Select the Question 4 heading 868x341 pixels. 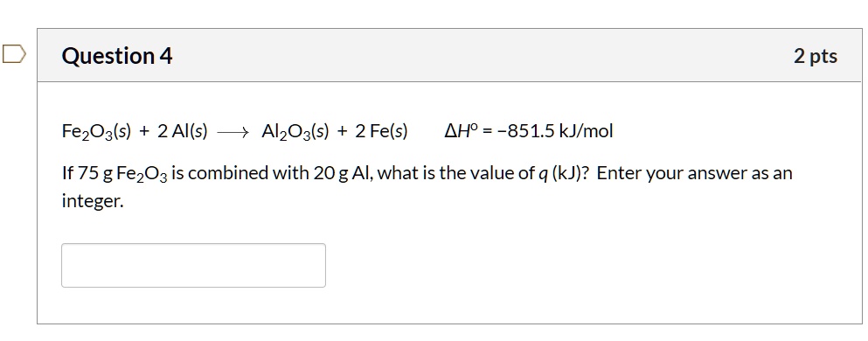coord(117,56)
